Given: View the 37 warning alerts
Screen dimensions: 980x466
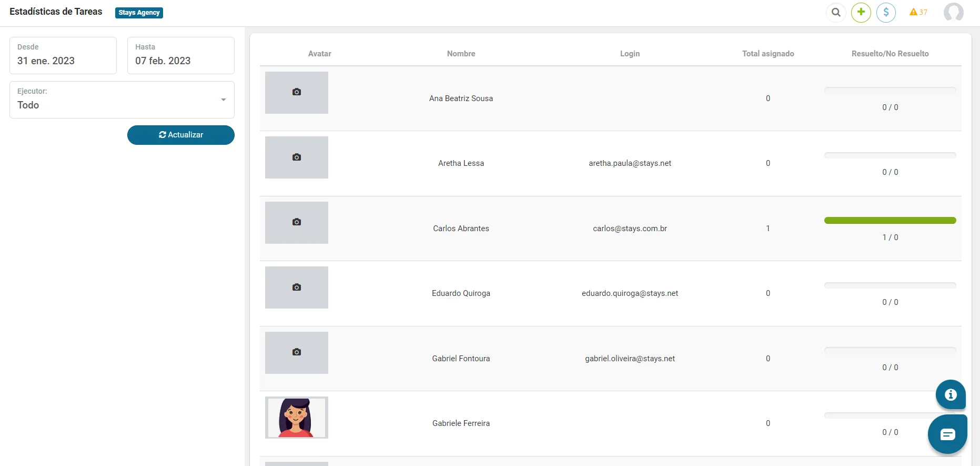Looking at the screenshot, I should [918, 12].
